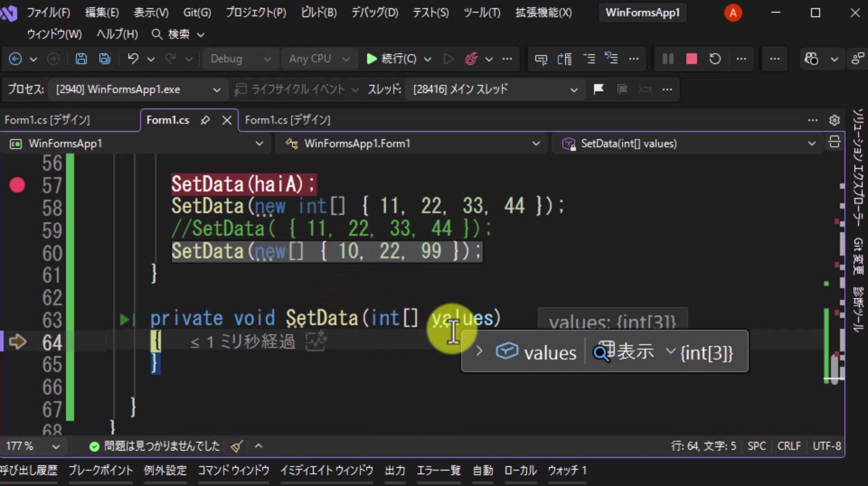Open the user account avatar A
The image size is (868, 486).
pyautogui.click(x=733, y=13)
